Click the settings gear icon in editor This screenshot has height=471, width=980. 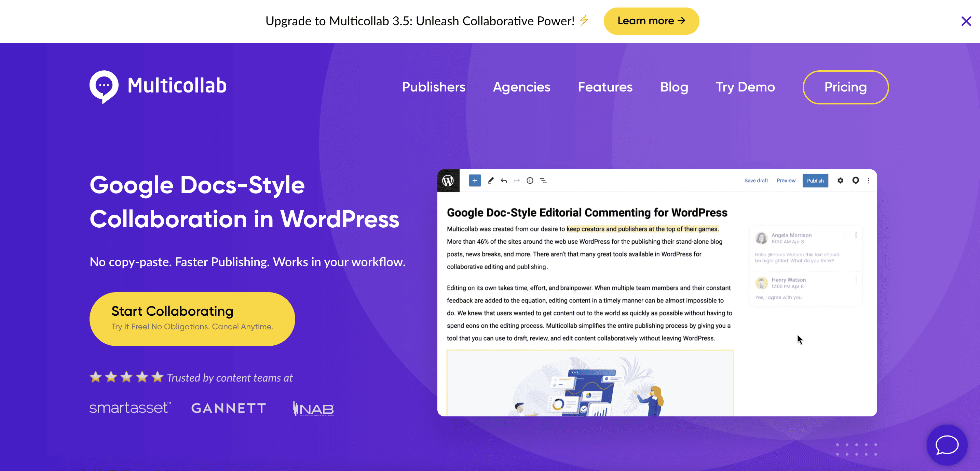point(839,181)
